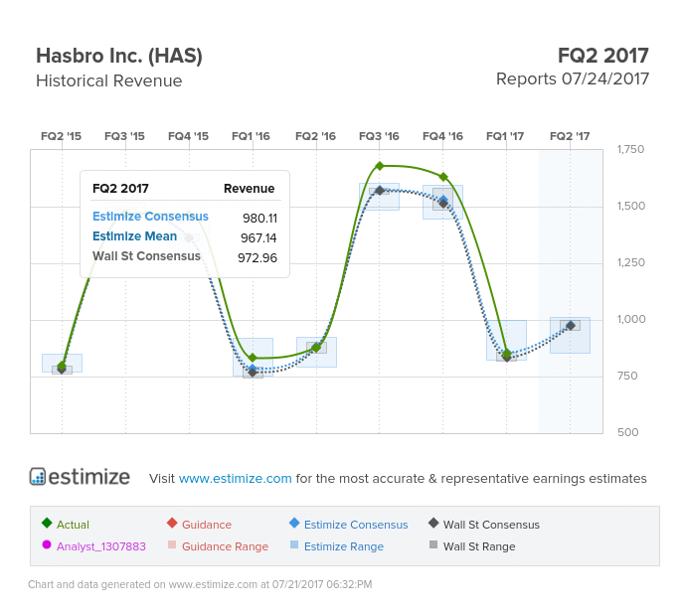Toggle the Analyst_1307883 legend label
The width and height of the screenshot is (681, 616).
100,546
